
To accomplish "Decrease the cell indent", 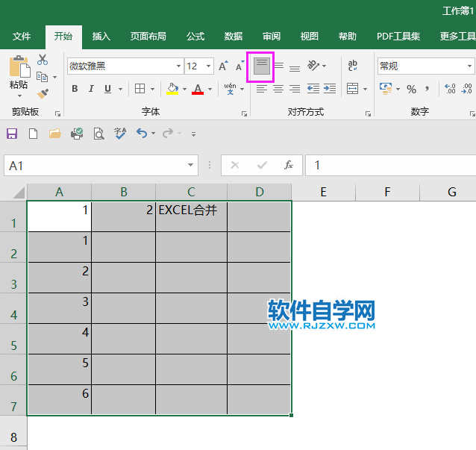I will tap(313, 89).
